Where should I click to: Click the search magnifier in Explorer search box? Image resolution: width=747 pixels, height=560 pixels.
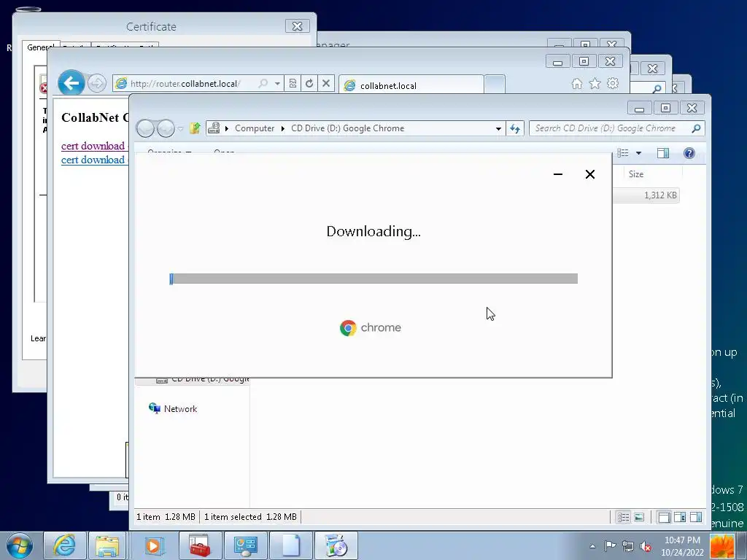tap(696, 128)
